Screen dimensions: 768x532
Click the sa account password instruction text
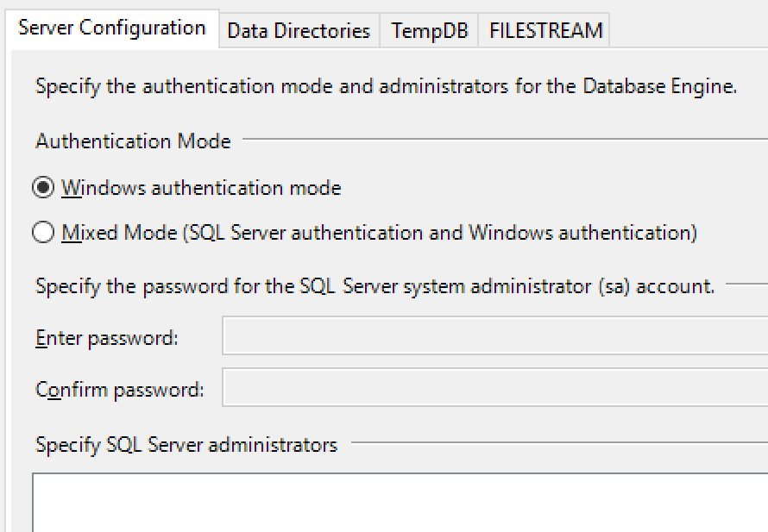click(375, 286)
